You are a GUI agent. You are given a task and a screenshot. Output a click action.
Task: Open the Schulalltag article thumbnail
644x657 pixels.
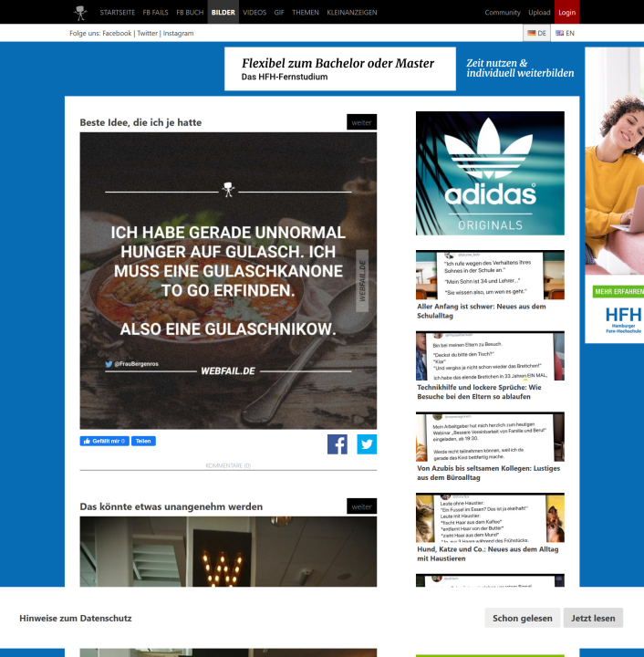coord(490,275)
